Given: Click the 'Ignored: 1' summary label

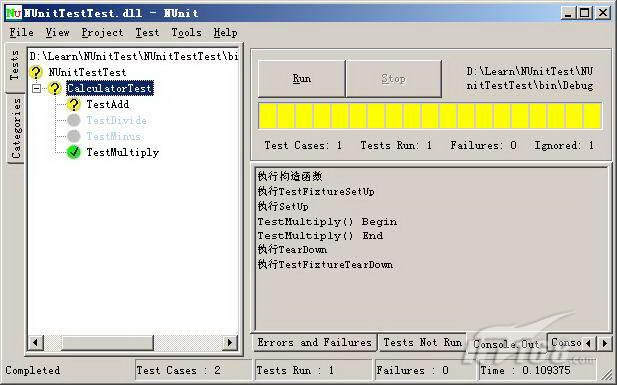Looking at the screenshot, I should click(564, 145).
